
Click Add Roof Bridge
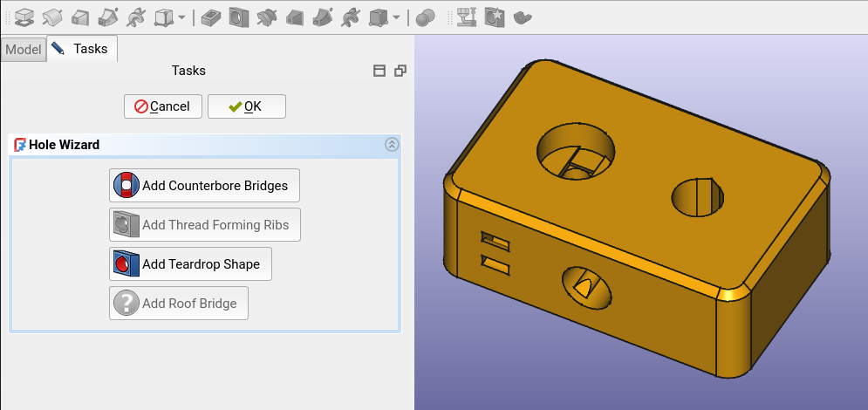[179, 304]
